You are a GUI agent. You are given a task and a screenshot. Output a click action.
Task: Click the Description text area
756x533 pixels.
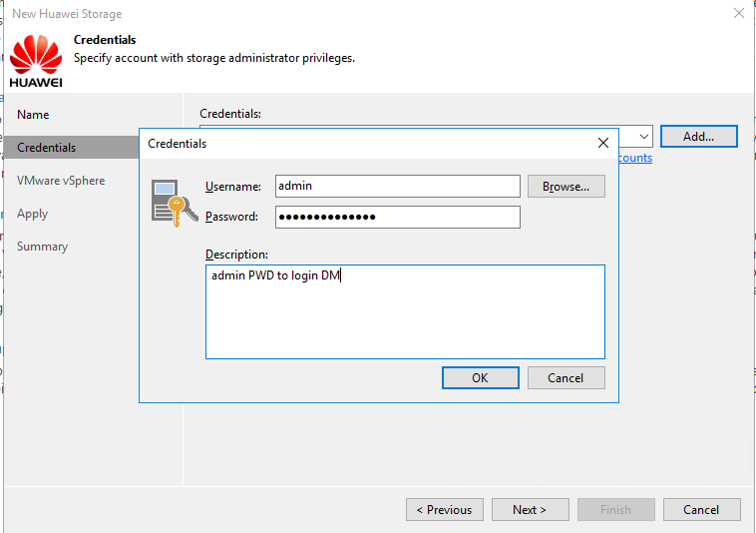405,311
